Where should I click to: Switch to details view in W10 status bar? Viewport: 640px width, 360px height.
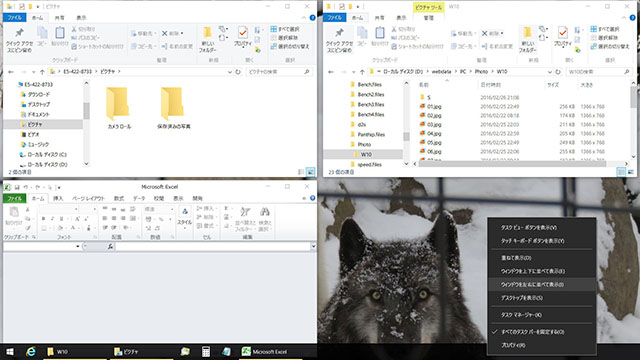(621, 172)
